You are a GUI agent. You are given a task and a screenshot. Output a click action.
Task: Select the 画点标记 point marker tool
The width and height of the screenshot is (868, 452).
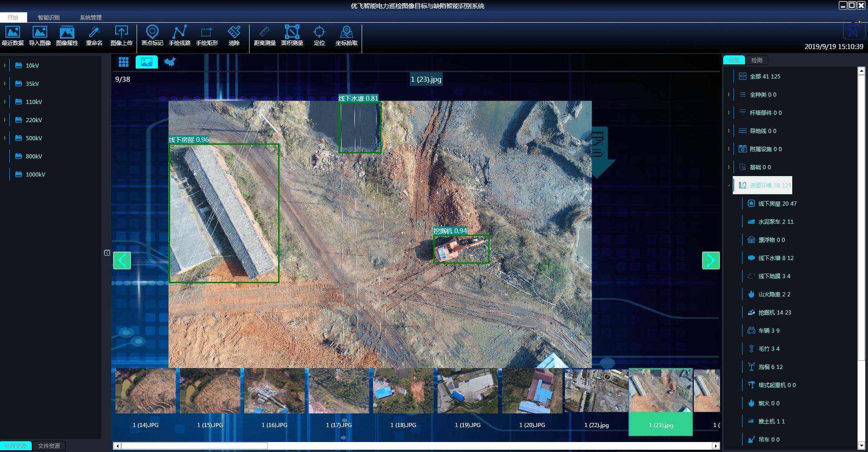pos(152,36)
